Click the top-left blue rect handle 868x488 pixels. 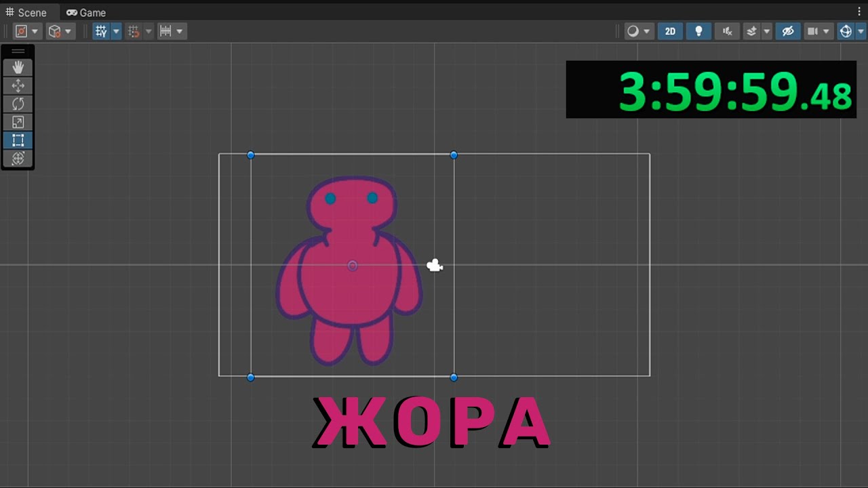(x=251, y=155)
